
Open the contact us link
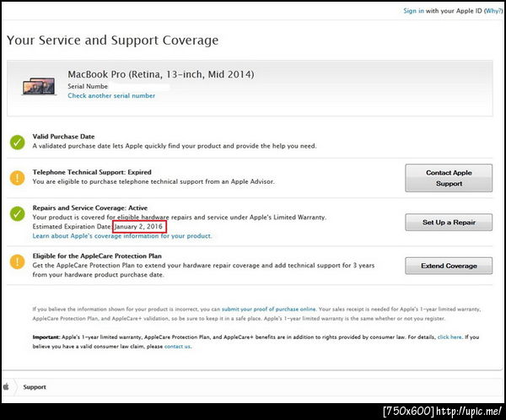(177, 347)
